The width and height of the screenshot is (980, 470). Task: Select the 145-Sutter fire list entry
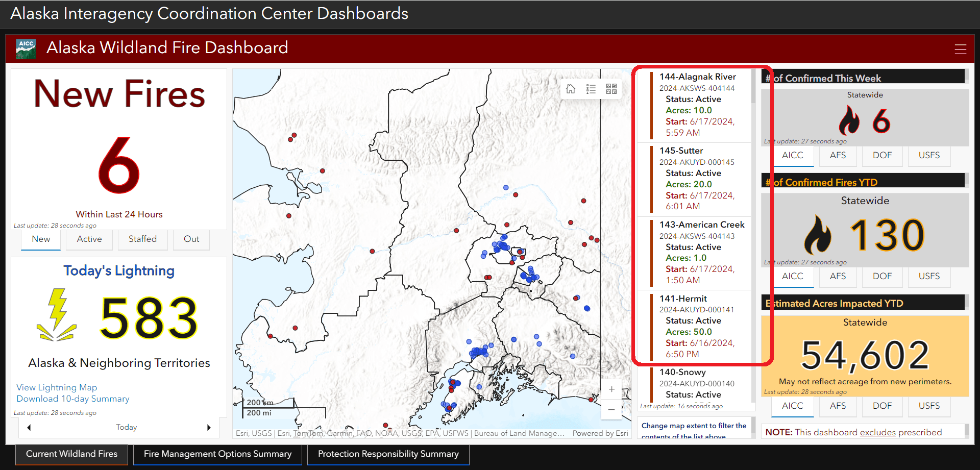(697, 179)
